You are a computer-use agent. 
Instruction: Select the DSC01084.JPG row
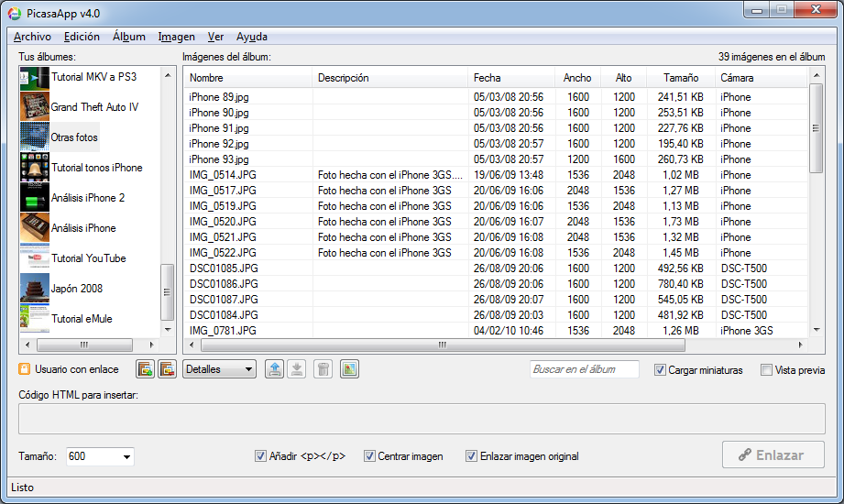[x=496, y=315]
